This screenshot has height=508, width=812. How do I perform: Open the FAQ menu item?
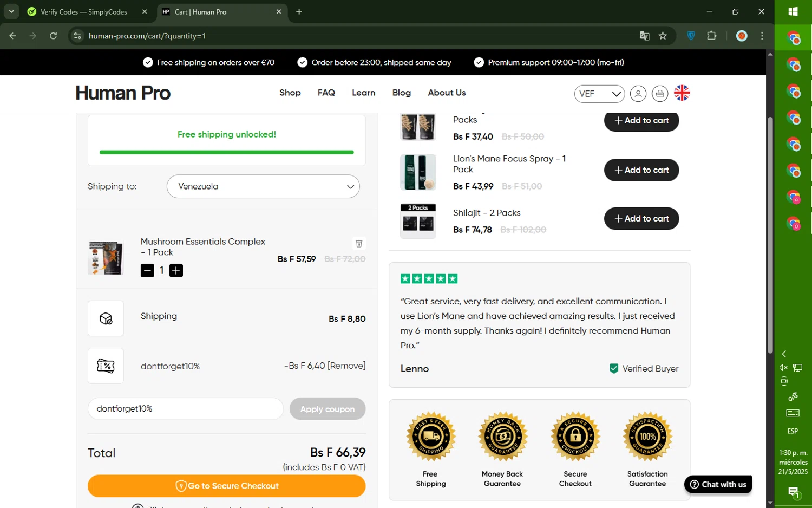pyautogui.click(x=326, y=93)
